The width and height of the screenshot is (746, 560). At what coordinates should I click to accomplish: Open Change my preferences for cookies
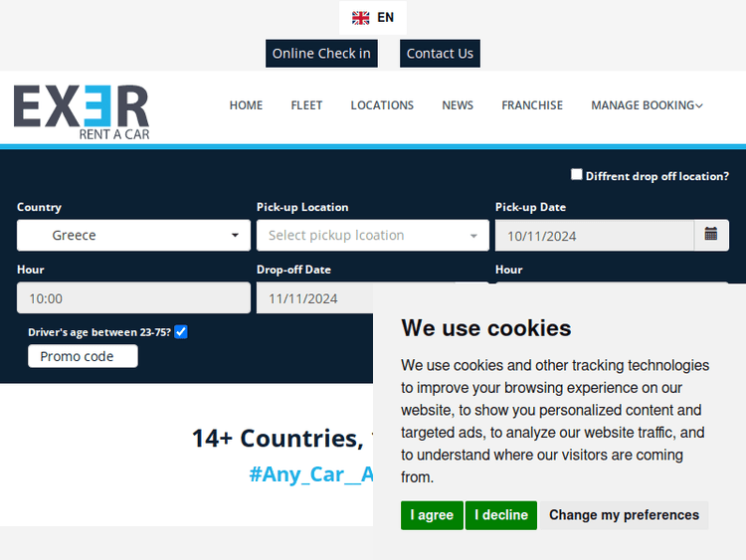point(624,515)
